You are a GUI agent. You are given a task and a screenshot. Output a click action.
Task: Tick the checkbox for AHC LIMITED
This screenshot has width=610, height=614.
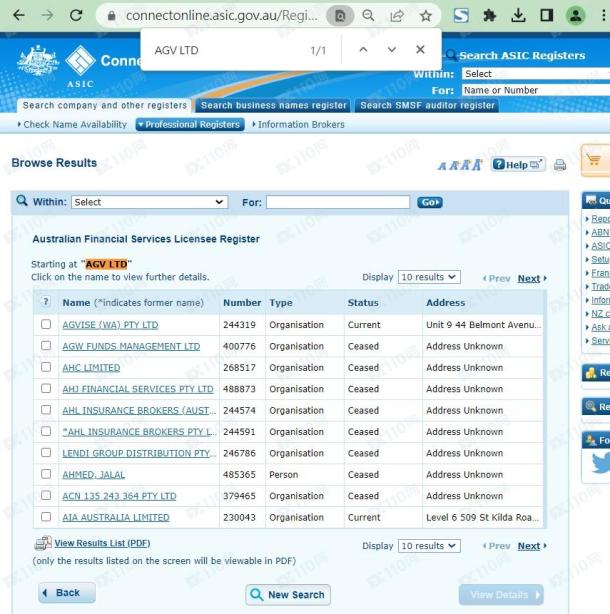pos(46,367)
